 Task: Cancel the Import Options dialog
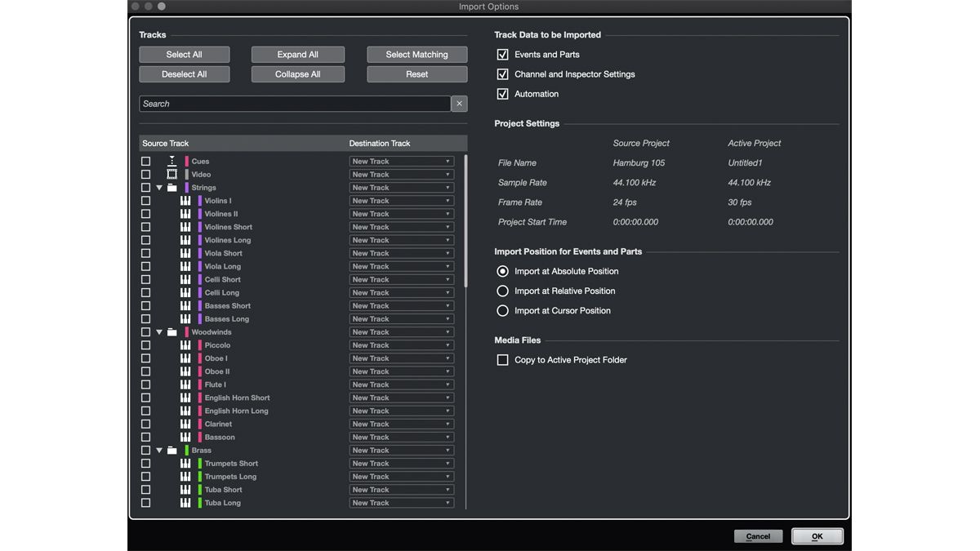758,536
